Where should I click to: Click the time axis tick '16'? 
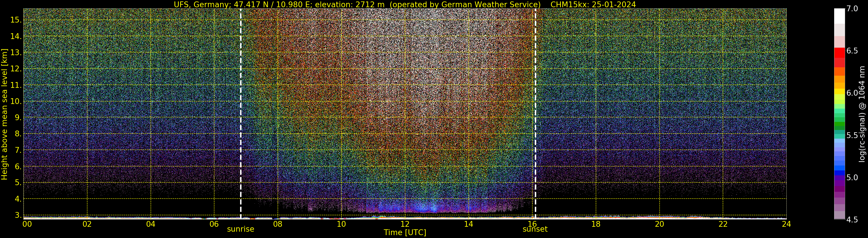[x=532, y=224]
